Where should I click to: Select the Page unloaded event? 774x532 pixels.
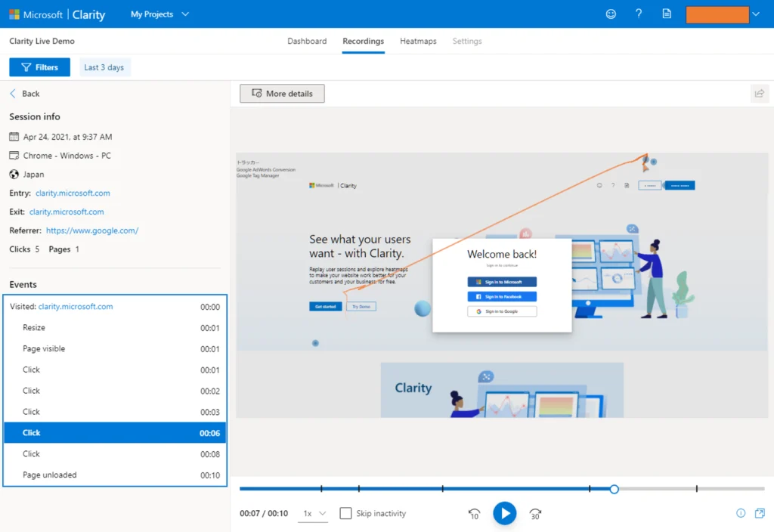point(115,475)
